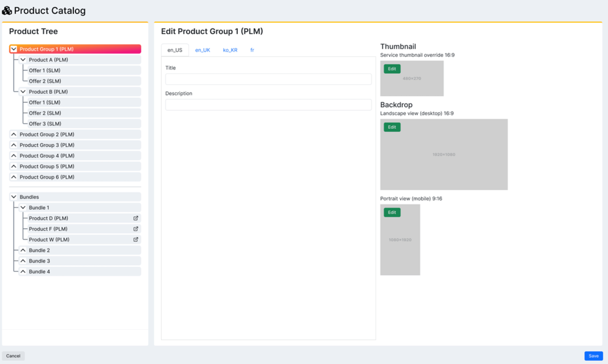Screen dimensions: 608x364
Task: Select the 1920×1080 backdrop placeholder
Action: pos(444,154)
